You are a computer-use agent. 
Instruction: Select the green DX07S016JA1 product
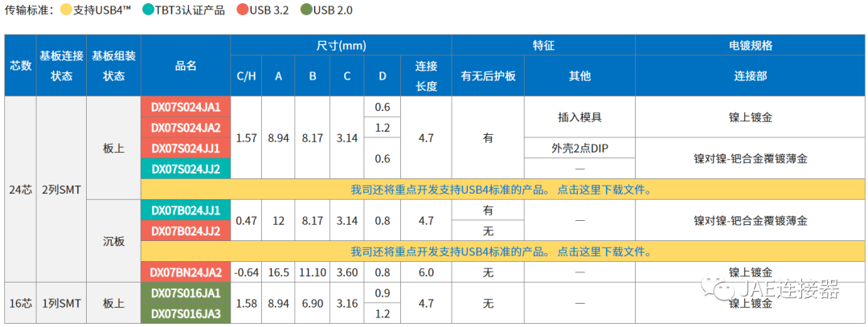point(186,292)
